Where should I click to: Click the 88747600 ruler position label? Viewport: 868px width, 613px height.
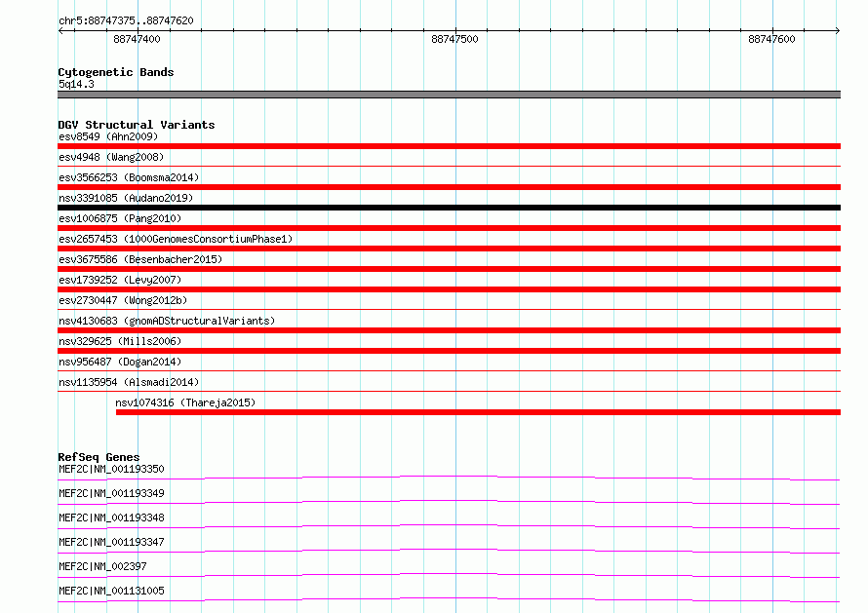point(771,39)
